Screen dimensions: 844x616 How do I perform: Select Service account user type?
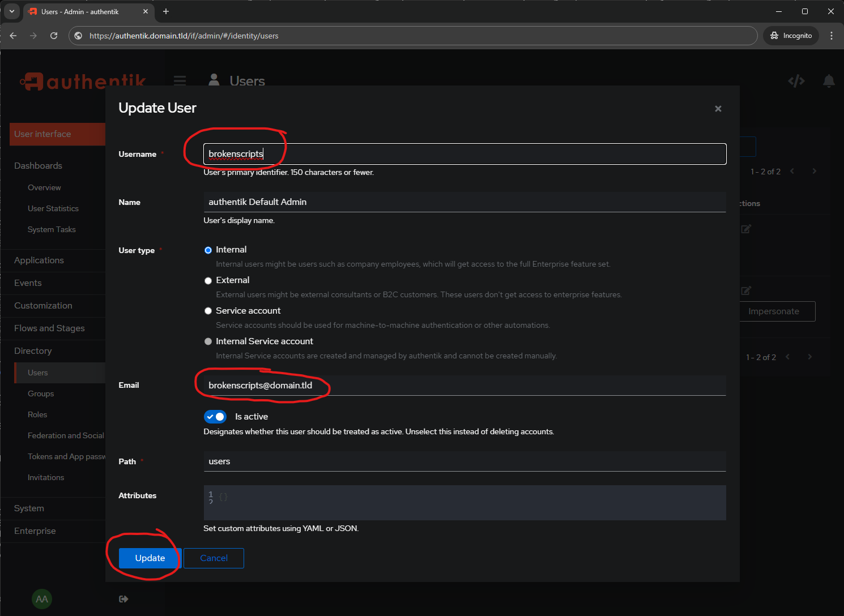click(x=208, y=311)
